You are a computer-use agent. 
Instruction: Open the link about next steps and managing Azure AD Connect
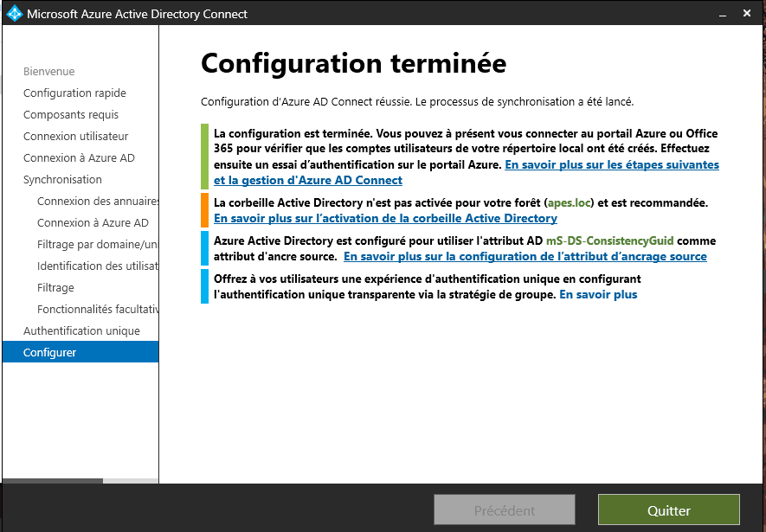tap(612, 164)
